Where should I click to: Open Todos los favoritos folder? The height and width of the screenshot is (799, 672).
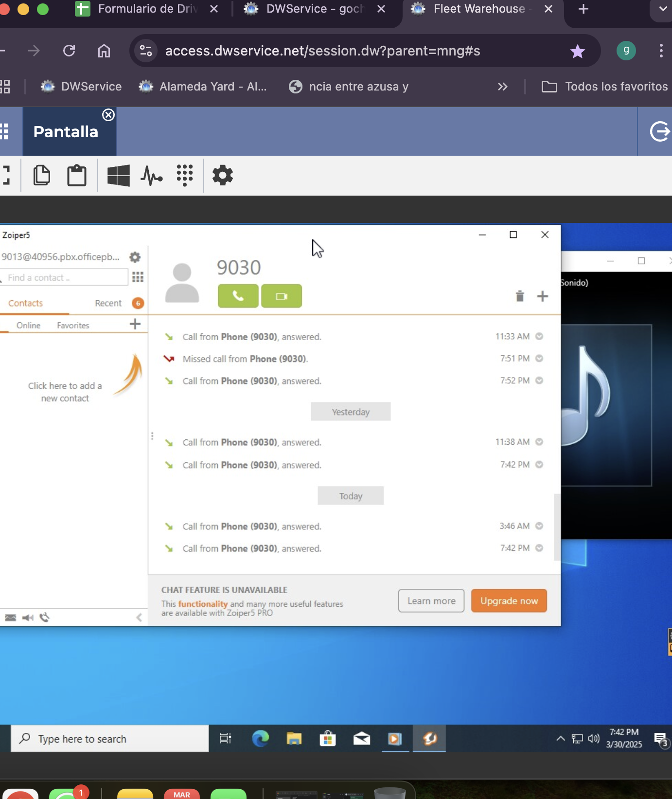604,87
